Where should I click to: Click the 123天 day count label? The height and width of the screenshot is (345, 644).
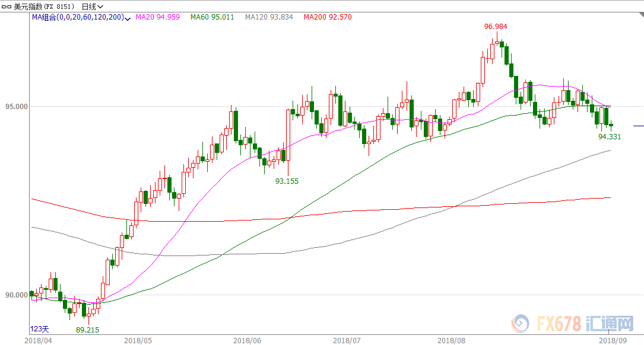coord(39,329)
